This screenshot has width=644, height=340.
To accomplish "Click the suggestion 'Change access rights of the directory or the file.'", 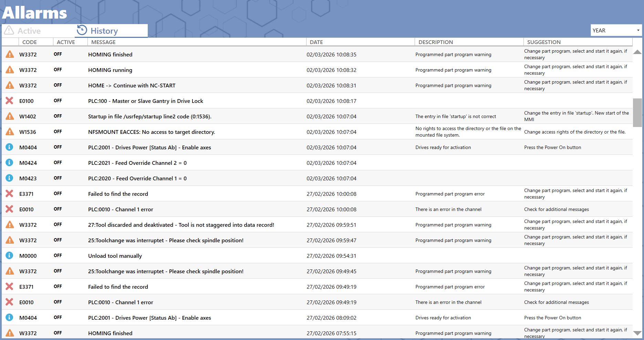I will click(x=575, y=132).
